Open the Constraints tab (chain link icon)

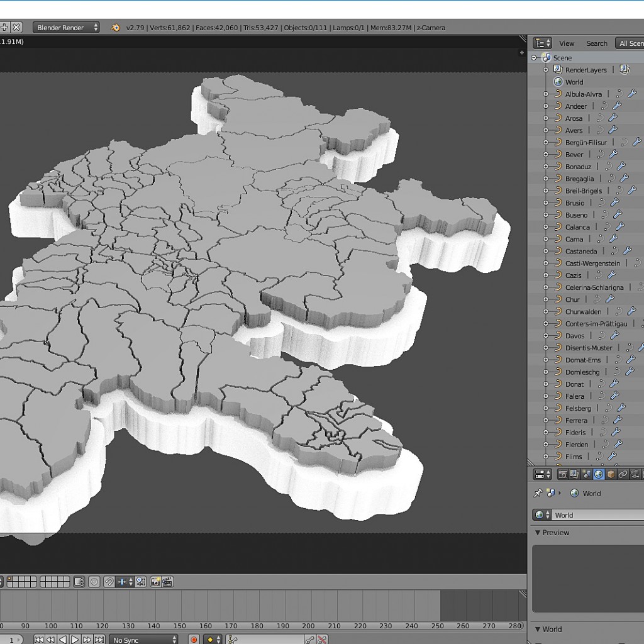(623, 474)
